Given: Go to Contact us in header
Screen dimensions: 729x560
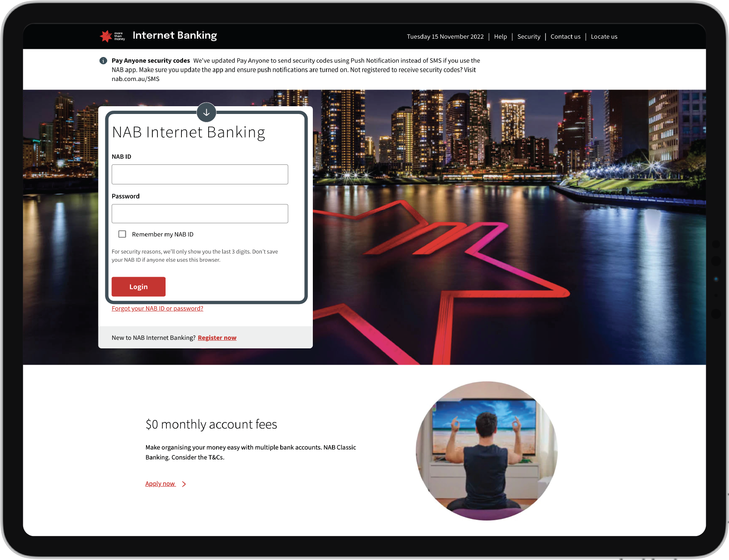Looking at the screenshot, I should (x=565, y=37).
